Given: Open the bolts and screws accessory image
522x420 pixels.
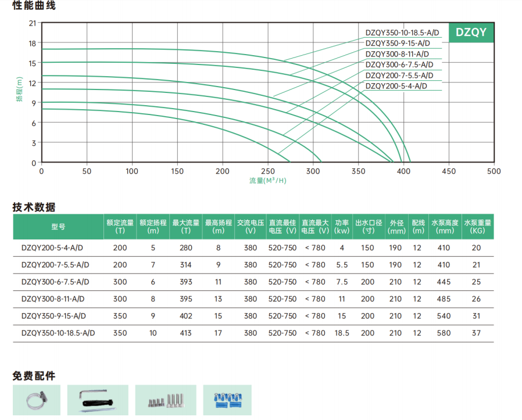Looking at the screenshot, I should 164,400.
